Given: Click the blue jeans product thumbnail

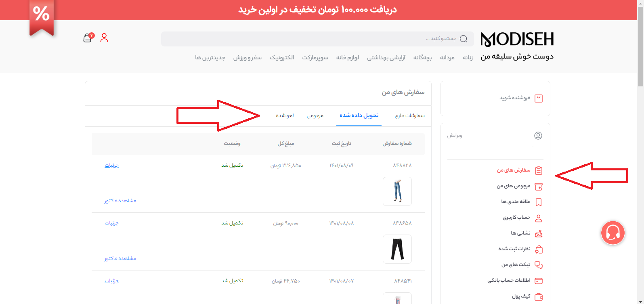Looking at the screenshot, I should (397, 191).
